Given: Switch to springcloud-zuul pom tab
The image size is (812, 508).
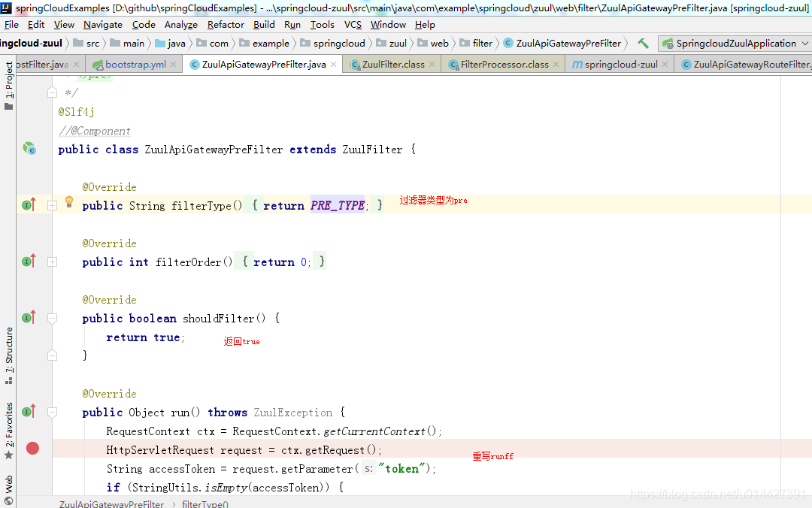Looking at the screenshot, I should 620,64.
